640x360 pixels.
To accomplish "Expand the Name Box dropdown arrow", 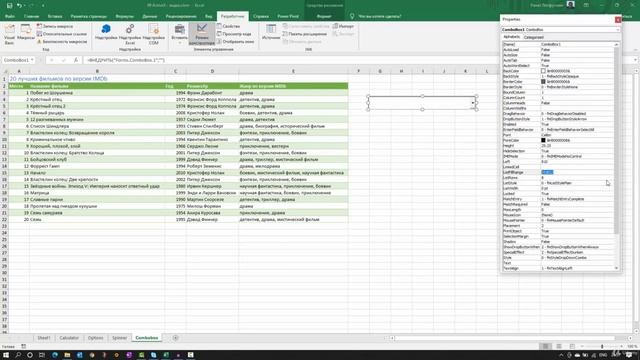I will (x=32, y=60).
